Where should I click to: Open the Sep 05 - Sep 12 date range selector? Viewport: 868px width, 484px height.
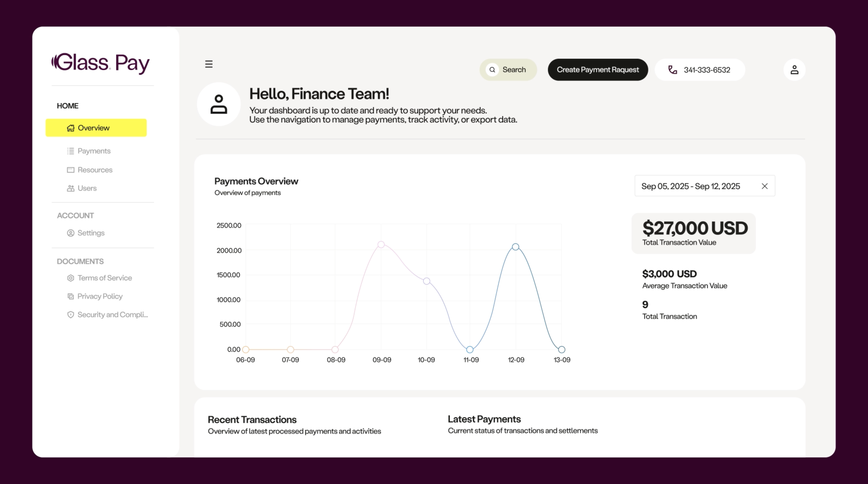click(x=694, y=186)
